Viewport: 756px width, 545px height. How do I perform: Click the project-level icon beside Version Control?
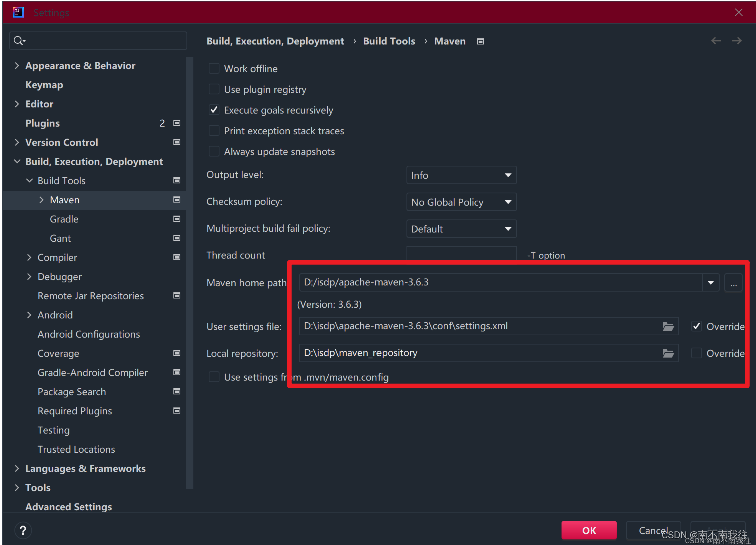coord(177,142)
